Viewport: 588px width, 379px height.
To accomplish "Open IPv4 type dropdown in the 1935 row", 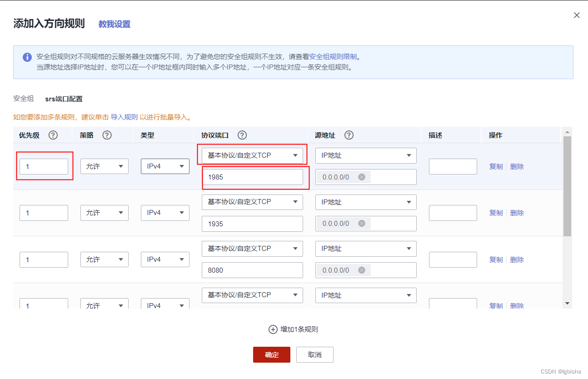I will click(x=165, y=213).
